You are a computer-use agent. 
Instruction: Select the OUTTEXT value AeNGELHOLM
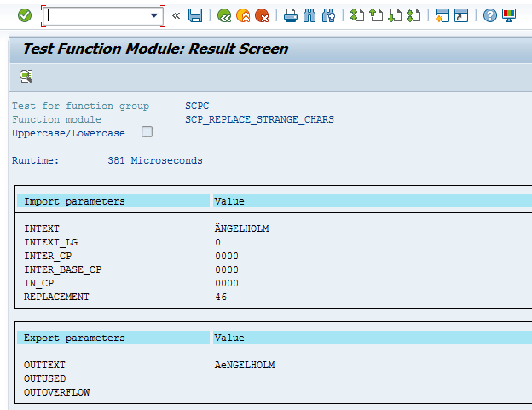click(246, 365)
